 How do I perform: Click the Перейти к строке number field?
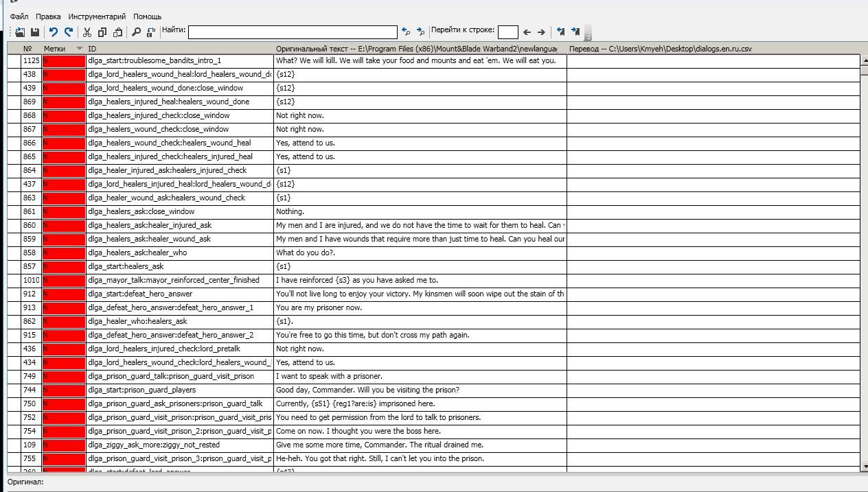(x=507, y=32)
